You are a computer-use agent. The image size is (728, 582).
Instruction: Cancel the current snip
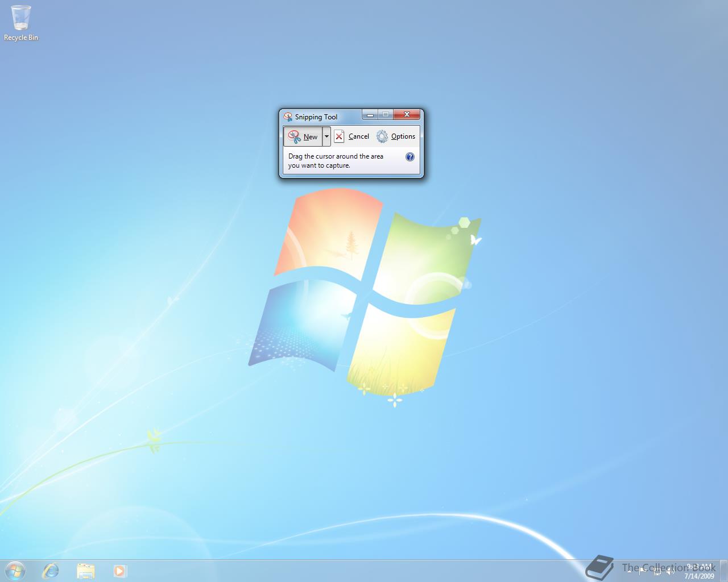point(351,136)
